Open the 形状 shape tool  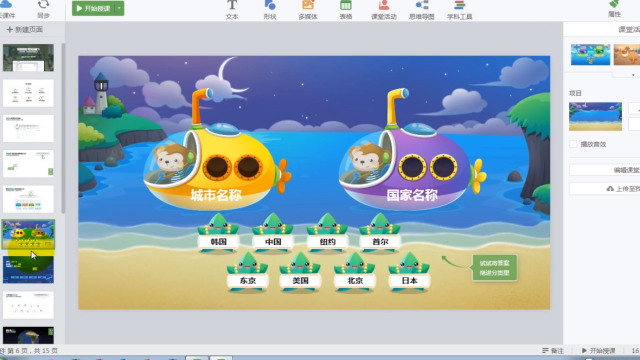coord(270,10)
